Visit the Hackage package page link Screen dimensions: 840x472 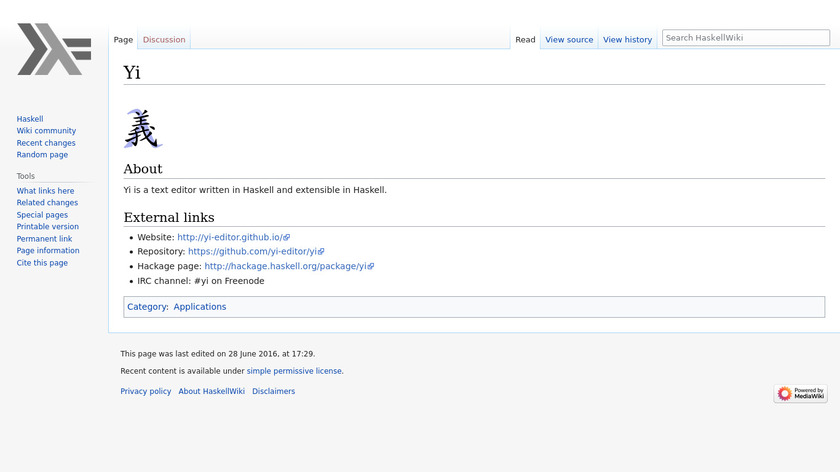click(286, 267)
